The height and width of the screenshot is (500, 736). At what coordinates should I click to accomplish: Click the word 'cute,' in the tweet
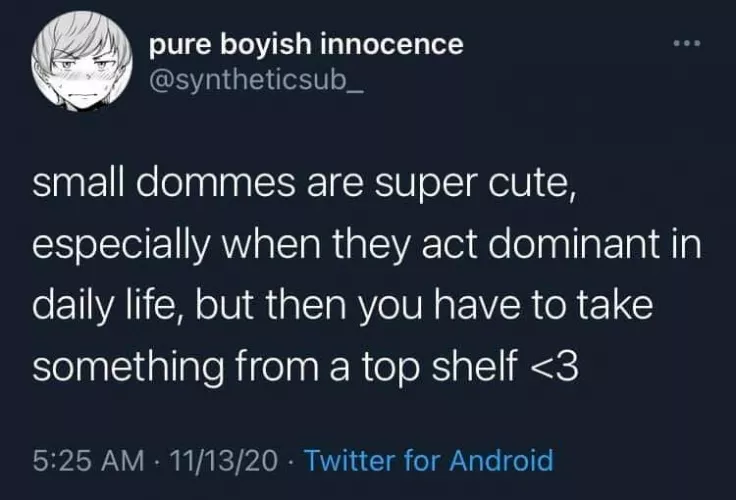(x=531, y=187)
